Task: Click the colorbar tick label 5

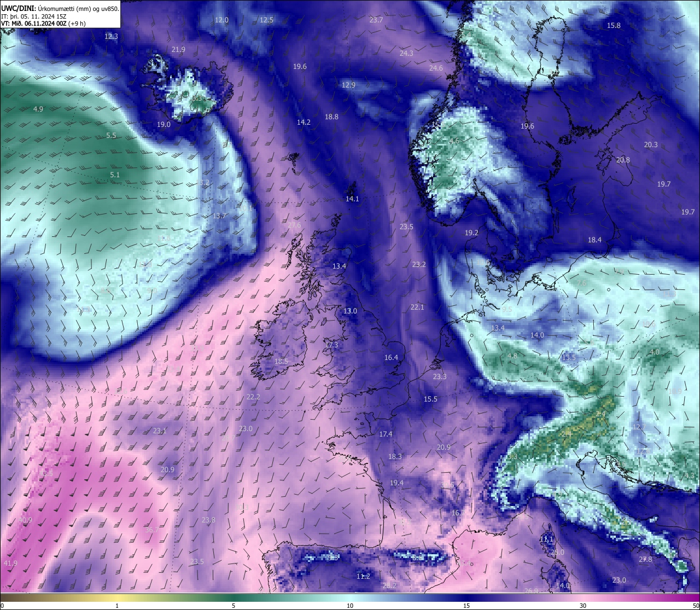Action: click(234, 606)
